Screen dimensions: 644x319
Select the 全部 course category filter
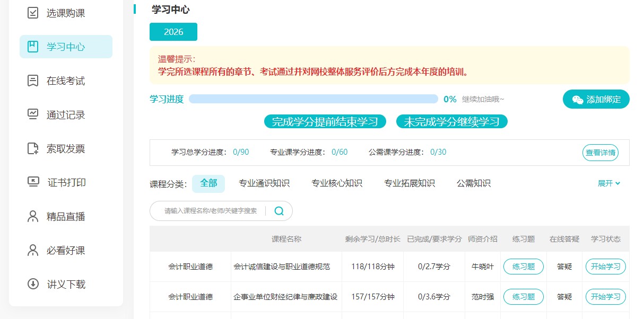[208, 183]
